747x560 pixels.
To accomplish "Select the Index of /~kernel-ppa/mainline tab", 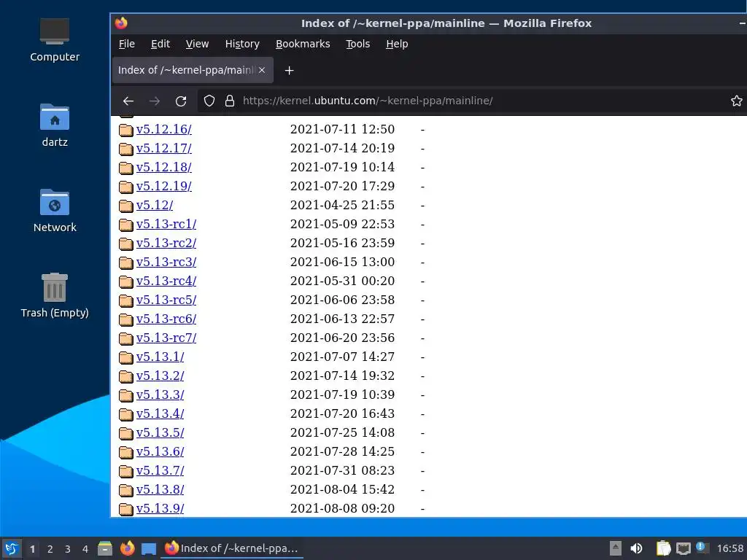I will (193, 70).
